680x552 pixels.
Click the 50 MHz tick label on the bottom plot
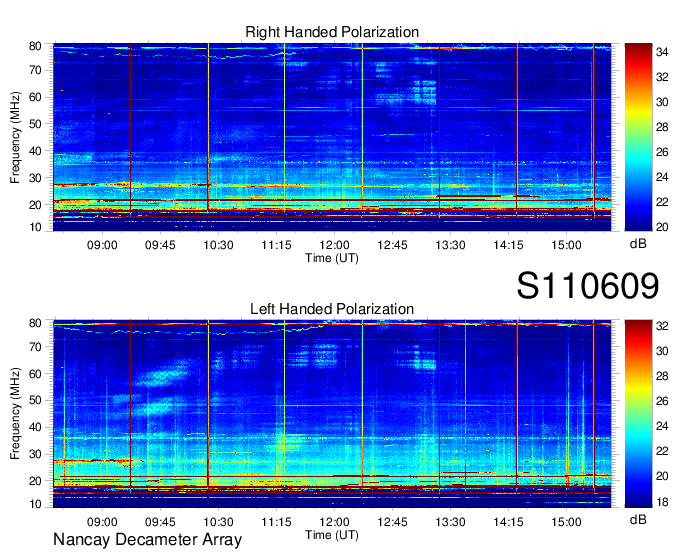pyautogui.click(x=35, y=401)
